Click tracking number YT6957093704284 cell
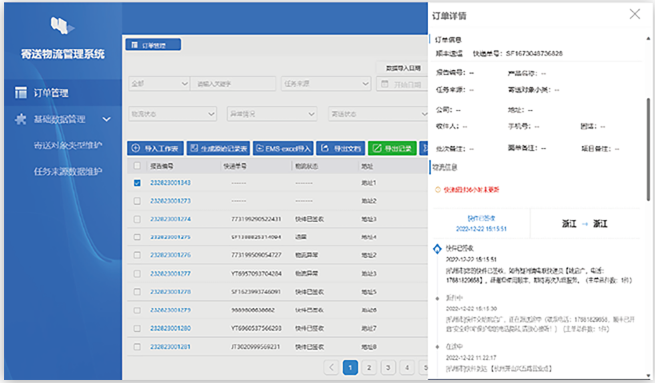This screenshot has width=655, height=383. tap(256, 274)
